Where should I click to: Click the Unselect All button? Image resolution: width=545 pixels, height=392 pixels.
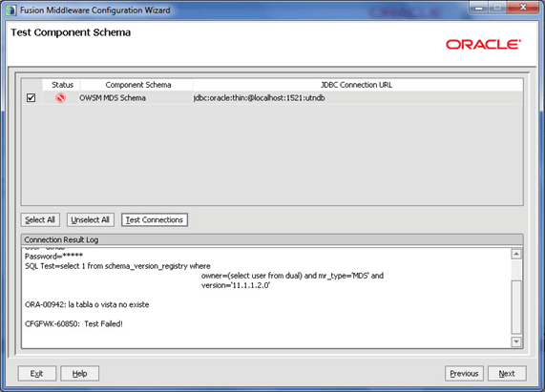91,219
